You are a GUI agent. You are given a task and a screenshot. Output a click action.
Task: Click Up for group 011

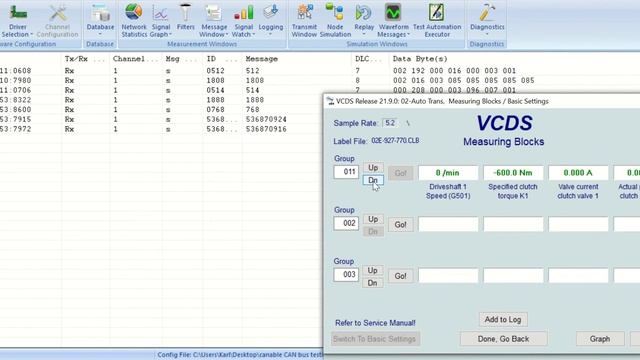(x=373, y=168)
